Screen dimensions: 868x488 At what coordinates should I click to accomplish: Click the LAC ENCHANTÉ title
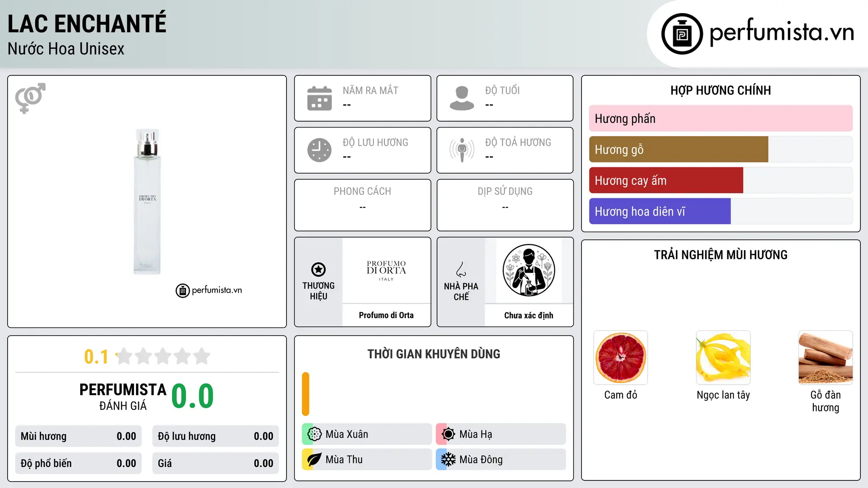pyautogui.click(x=87, y=24)
